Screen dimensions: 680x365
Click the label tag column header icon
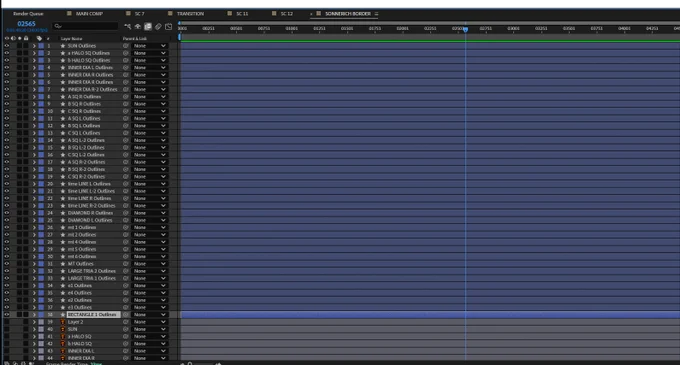coord(39,38)
